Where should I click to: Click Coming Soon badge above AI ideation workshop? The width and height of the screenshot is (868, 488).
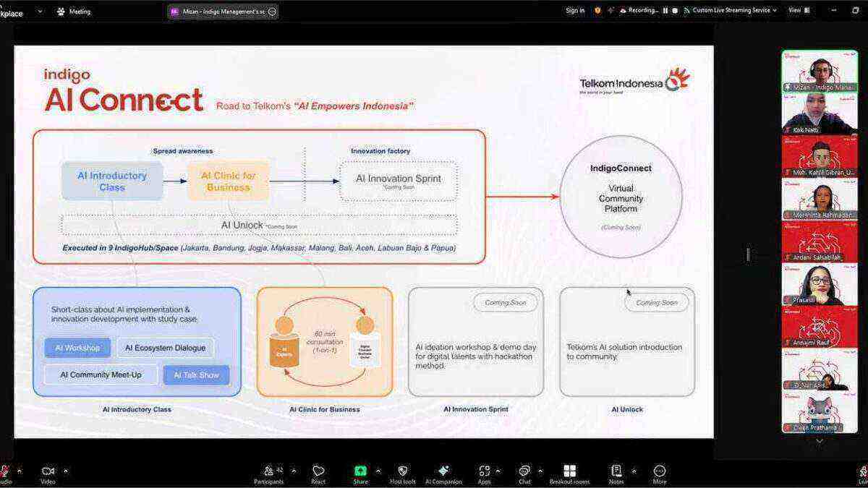506,303
